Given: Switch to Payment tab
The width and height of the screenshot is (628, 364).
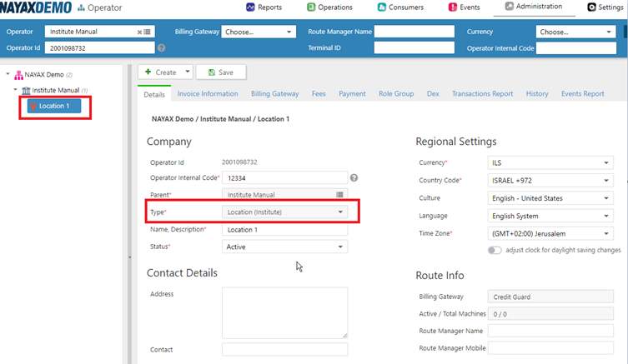Looking at the screenshot, I should [x=352, y=93].
